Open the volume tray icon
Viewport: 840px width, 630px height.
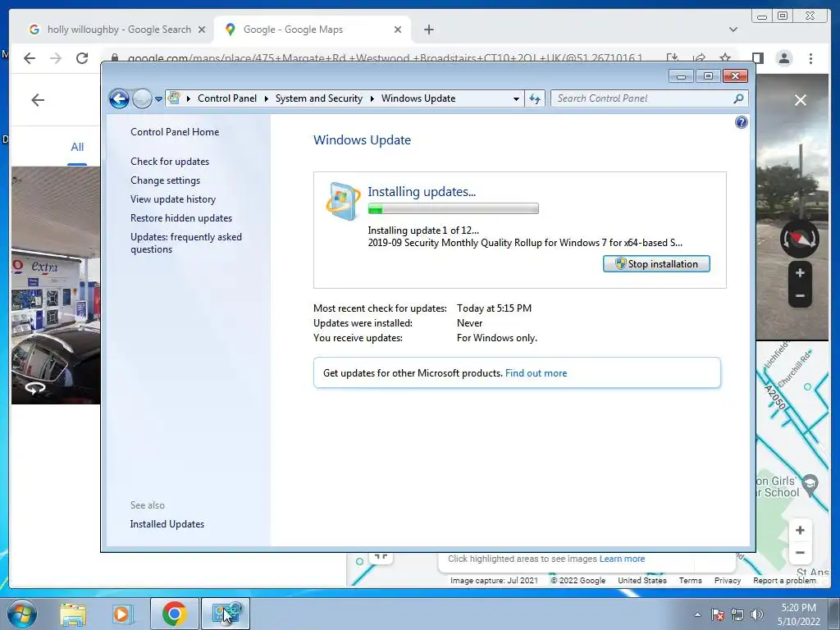[x=757, y=614]
